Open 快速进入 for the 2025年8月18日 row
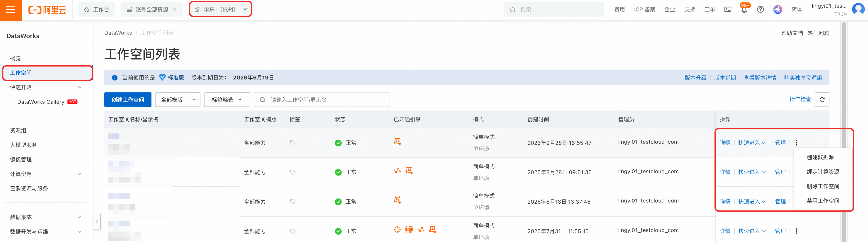 point(752,202)
